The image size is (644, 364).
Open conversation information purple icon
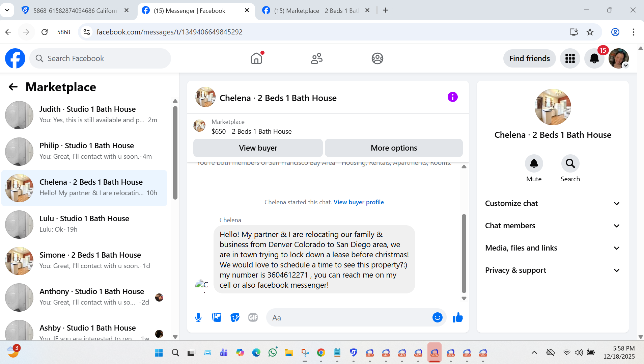[x=453, y=97]
